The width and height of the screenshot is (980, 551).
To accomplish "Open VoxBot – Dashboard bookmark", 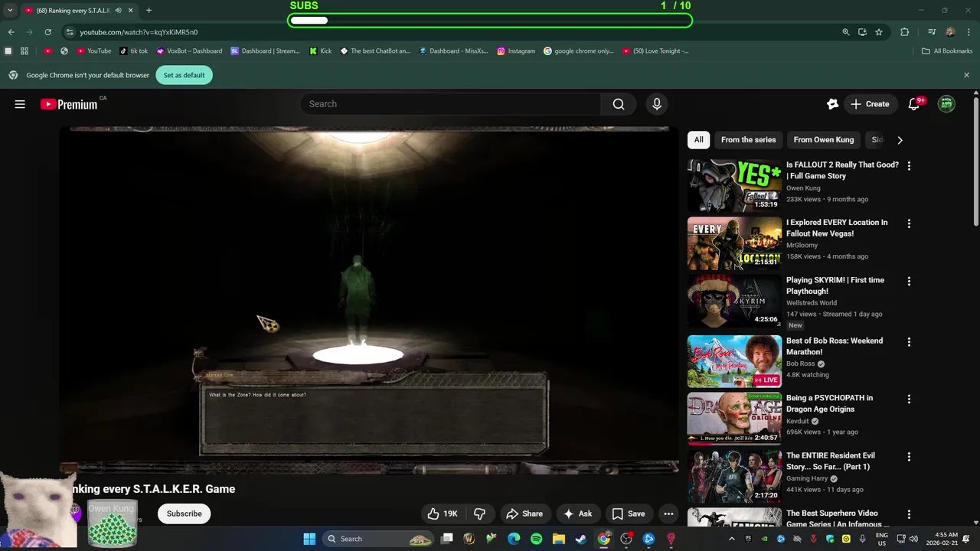I will point(189,51).
